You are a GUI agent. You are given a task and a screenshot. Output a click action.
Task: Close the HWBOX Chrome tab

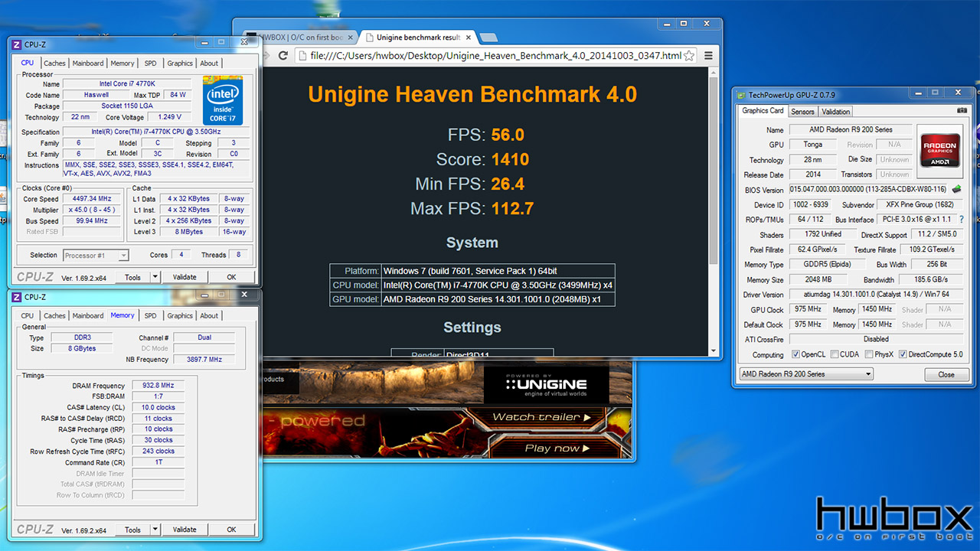[x=351, y=37]
